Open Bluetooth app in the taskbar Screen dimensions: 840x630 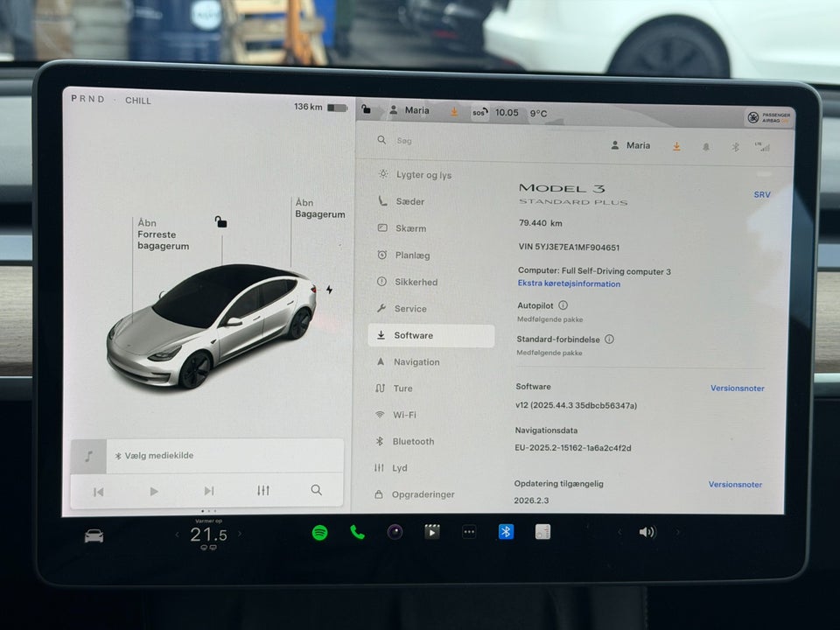point(506,531)
